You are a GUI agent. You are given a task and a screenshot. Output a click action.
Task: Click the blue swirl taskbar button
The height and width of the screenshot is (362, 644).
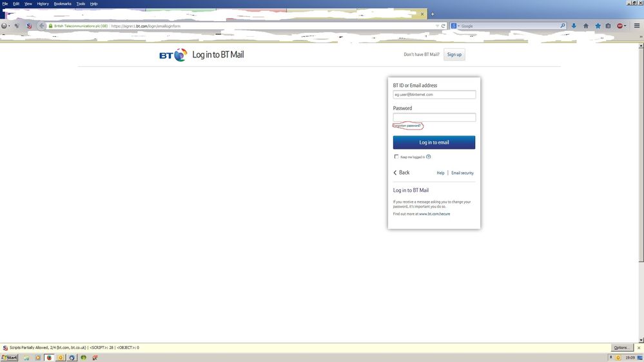(72, 357)
